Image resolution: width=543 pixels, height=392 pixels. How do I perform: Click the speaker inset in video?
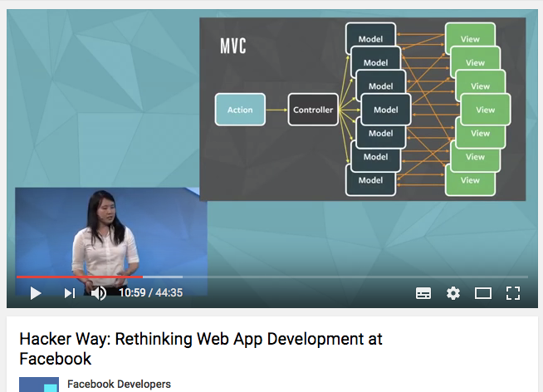click(111, 242)
